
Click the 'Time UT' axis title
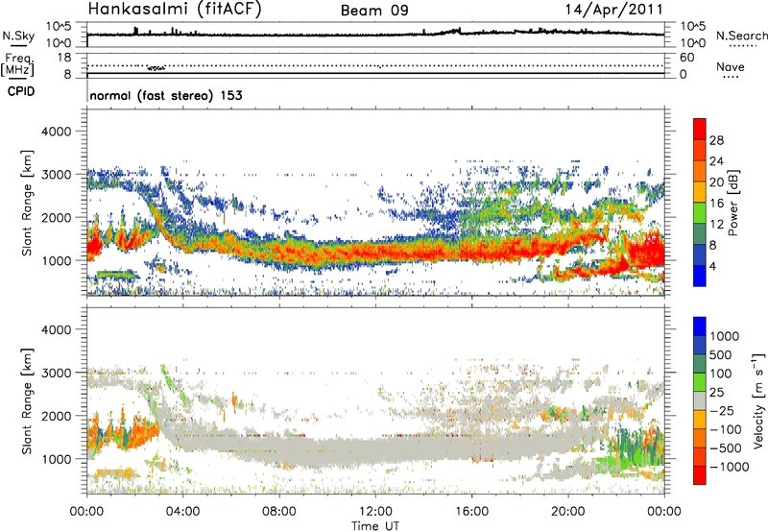[x=375, y=526]
